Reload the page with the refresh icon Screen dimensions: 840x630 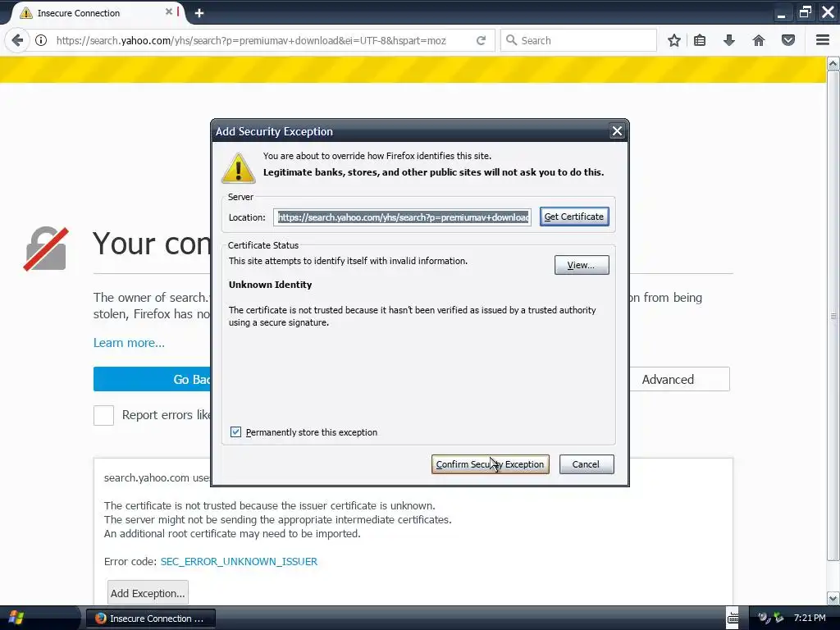pyautogui.click(x=481, y=40)
